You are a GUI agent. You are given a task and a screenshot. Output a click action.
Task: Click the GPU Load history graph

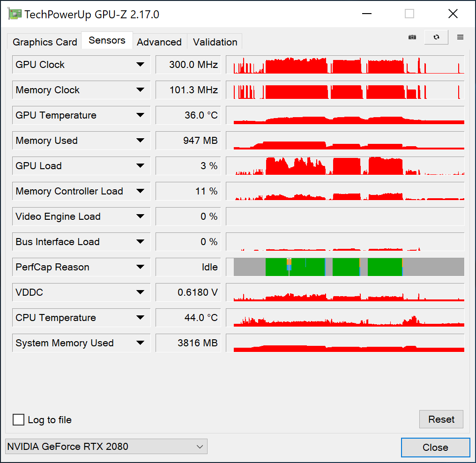tap(345, 166)
